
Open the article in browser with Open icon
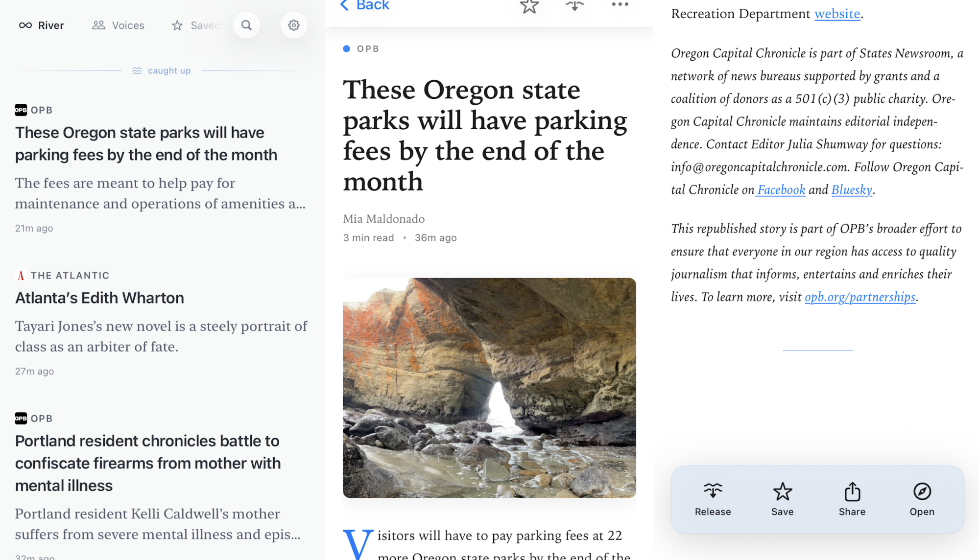pyautogui.click(x=922, y=497)
